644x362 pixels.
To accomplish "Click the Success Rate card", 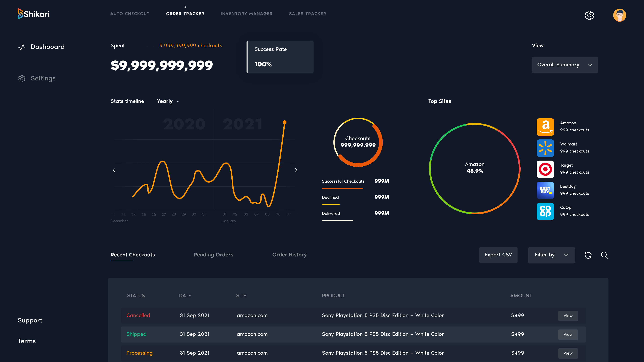I will point(280,57).
